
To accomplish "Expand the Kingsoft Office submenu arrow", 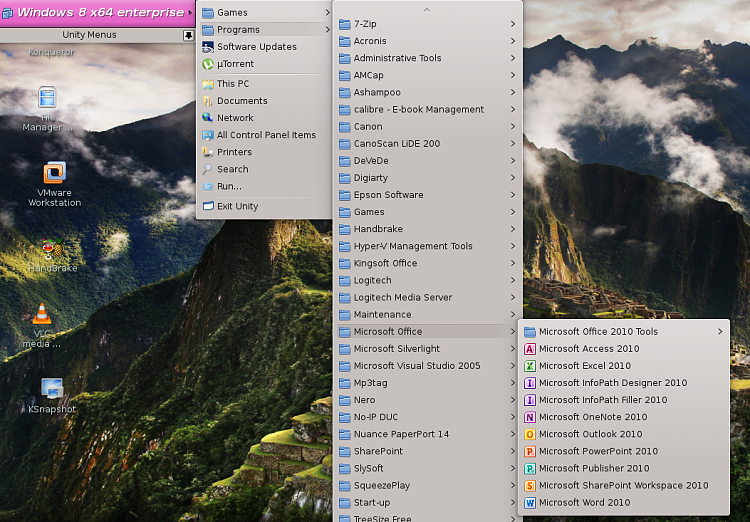I will pyautogui.click(x=513, y=263).
